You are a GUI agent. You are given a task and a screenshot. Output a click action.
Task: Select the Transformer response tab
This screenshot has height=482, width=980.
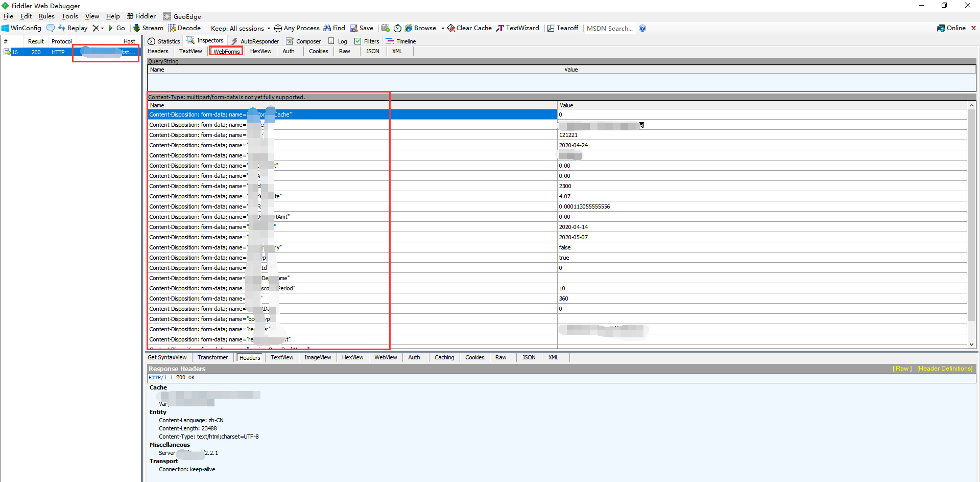tap(212, 357)
